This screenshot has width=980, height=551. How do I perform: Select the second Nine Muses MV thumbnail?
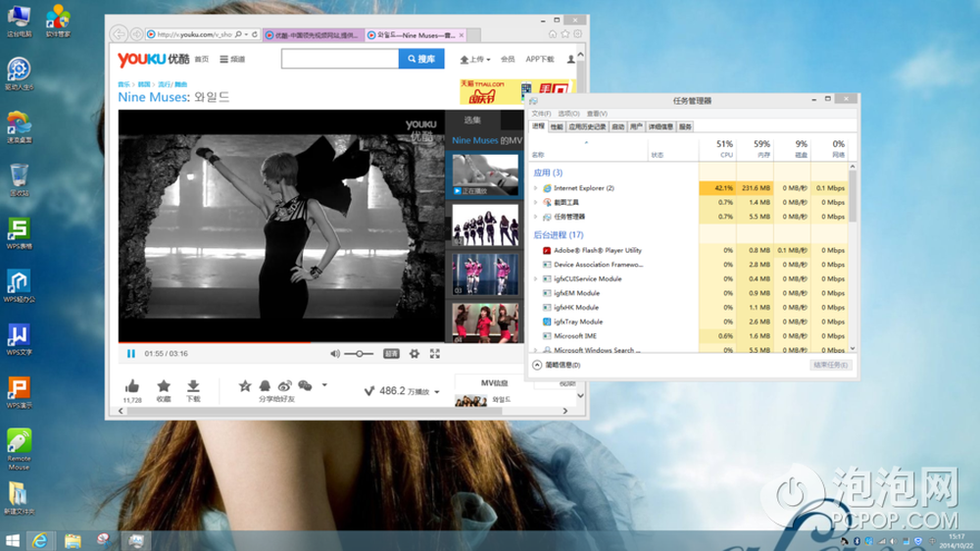[485, 225]
